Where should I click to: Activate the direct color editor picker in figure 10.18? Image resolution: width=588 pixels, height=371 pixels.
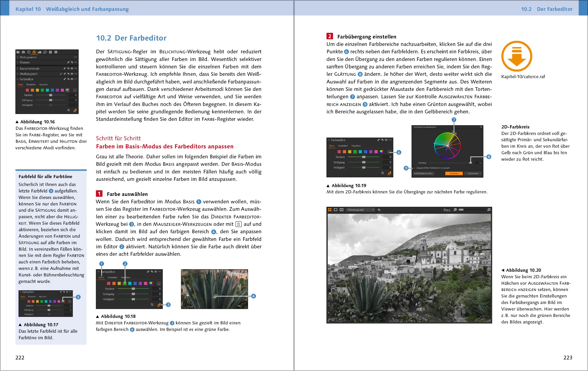click(159, 305)
